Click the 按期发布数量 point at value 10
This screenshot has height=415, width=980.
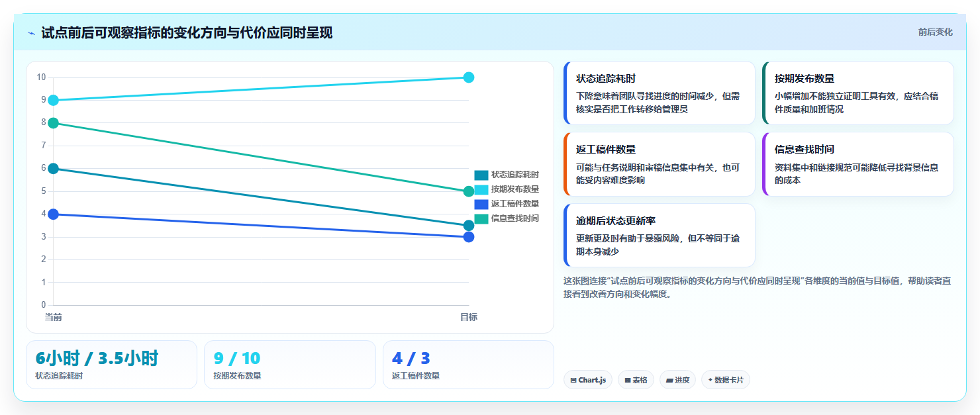(469, 77)
